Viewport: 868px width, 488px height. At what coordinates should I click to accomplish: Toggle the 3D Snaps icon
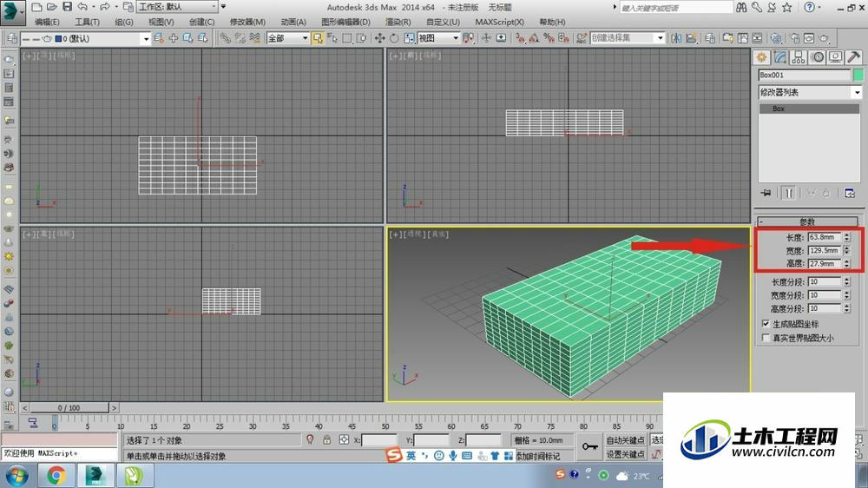(x=520, y=38)
